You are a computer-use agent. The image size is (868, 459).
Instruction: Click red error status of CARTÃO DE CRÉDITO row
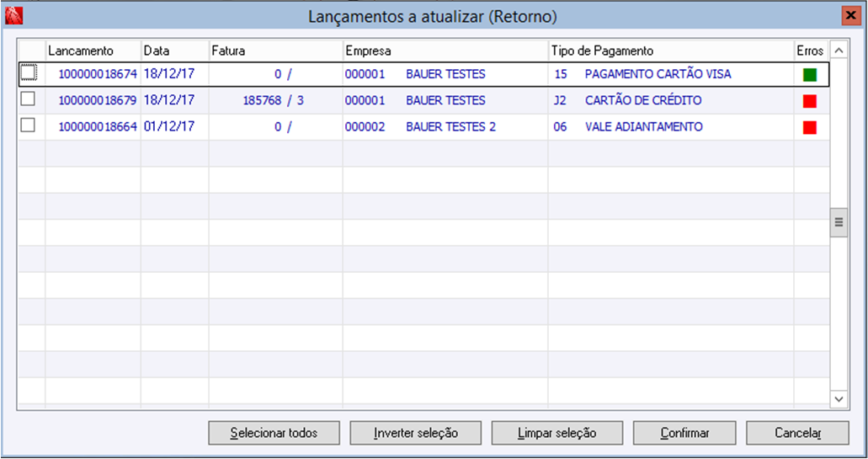[x=810, y=101]
